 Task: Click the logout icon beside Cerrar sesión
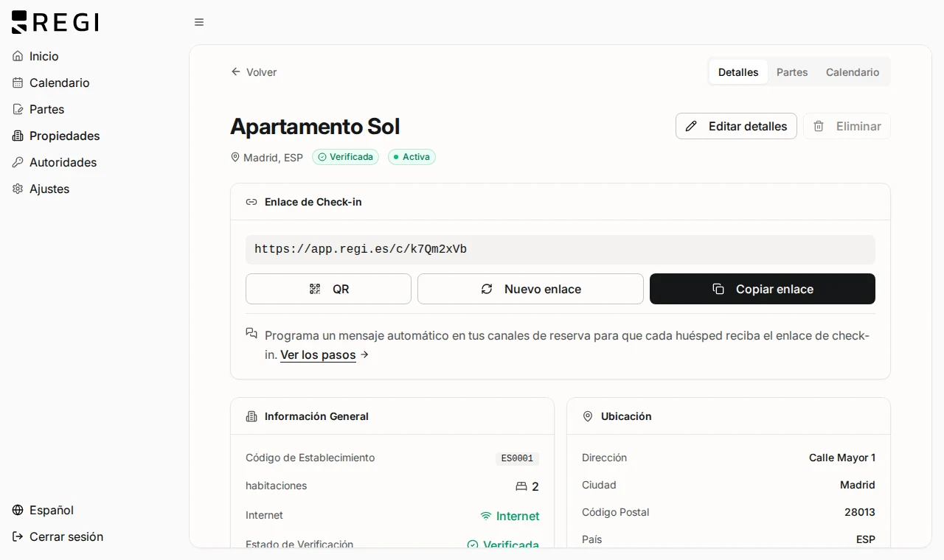(x=18, y=536)
